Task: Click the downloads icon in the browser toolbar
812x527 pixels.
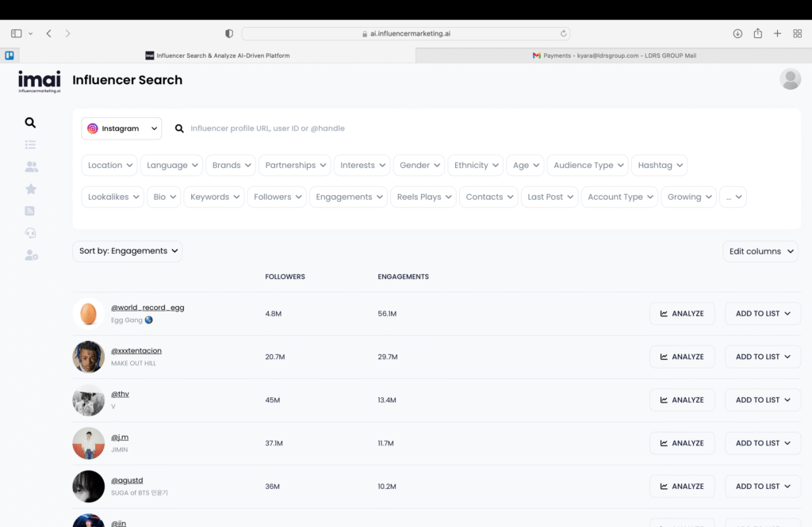Action: click(x=737, y=33)
